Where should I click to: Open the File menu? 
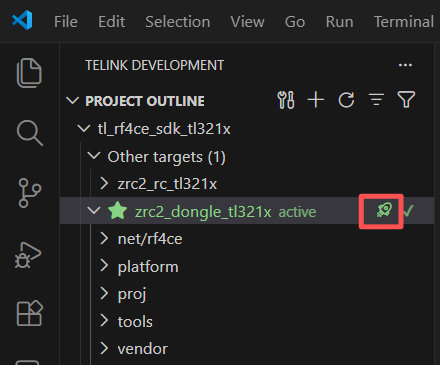(x=66, y=22)
